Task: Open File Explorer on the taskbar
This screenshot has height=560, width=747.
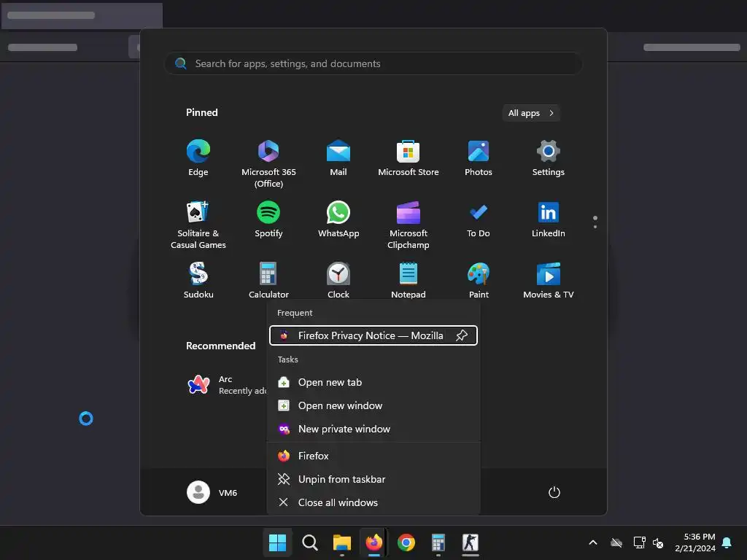Action: 341,542
